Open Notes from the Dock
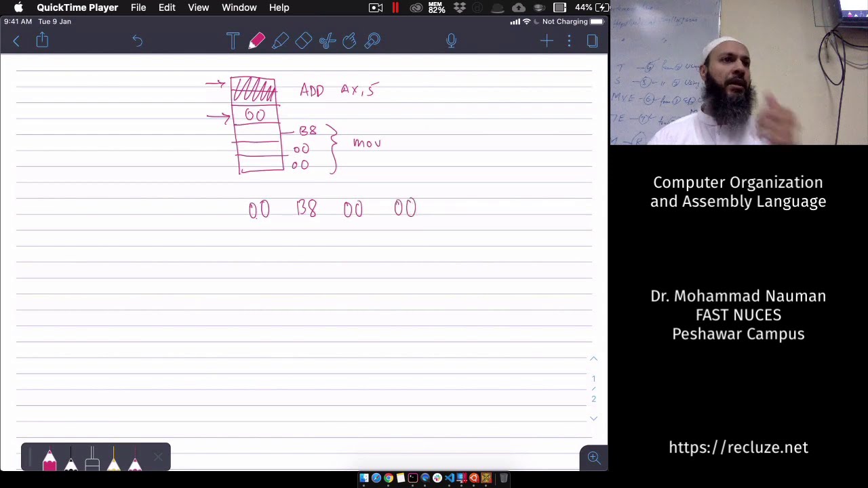Viewport: 868px width, 488px height. [x=401, y=478]
